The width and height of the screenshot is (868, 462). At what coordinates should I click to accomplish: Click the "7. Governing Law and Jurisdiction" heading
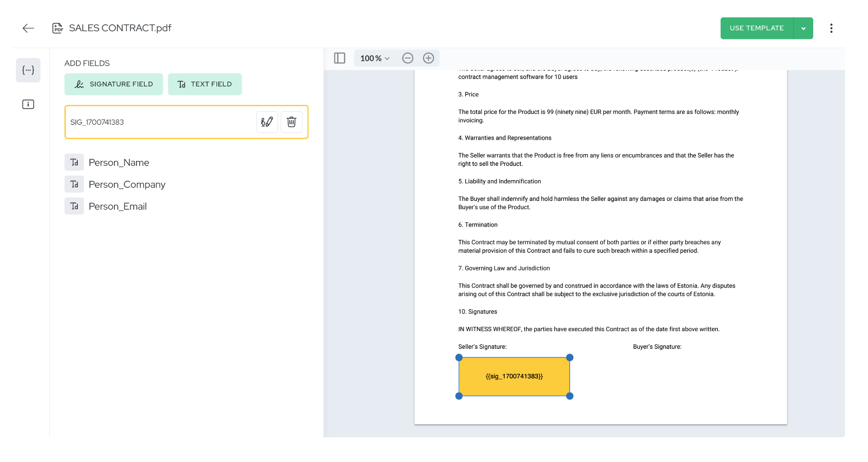(504, 268)
